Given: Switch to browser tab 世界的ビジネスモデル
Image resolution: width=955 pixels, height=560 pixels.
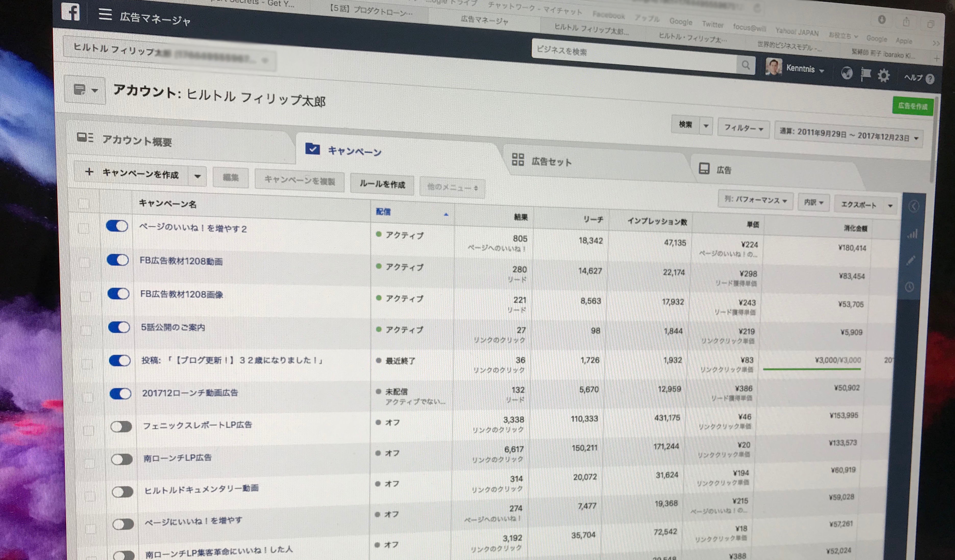Looking at the screenshot, I should click(790, 46).
